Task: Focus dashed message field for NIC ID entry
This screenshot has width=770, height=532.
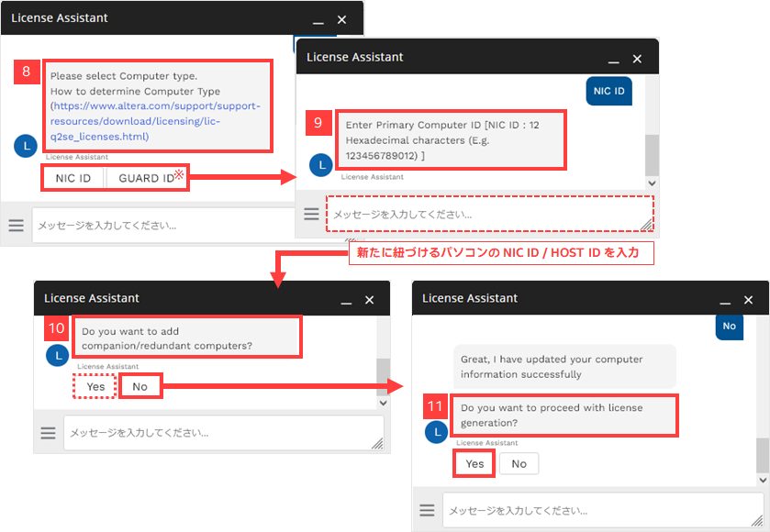Action: pyautogui.click(x=489, y=214)
